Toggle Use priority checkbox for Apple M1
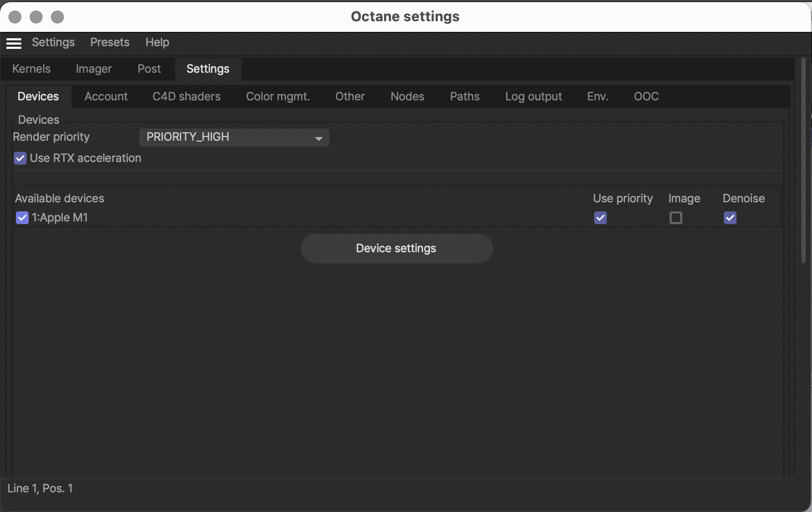Image resolution: width=812 pixels, height=512 pixels. [600, 218]
